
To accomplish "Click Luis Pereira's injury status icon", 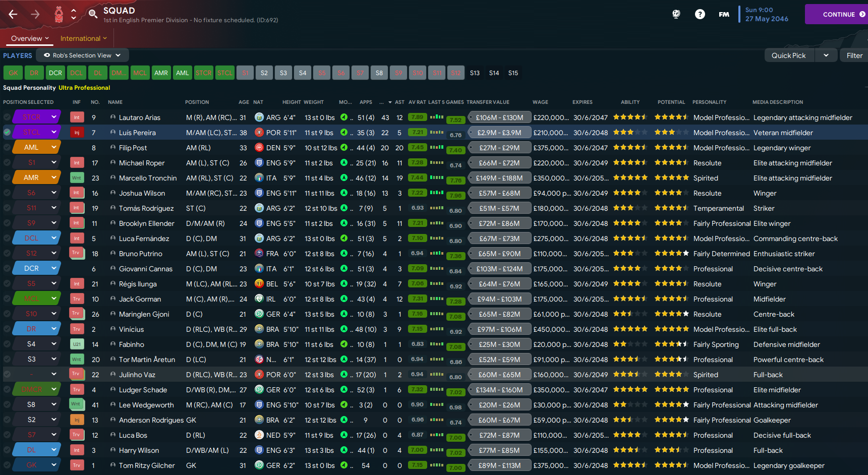I will tap(77, 133).
